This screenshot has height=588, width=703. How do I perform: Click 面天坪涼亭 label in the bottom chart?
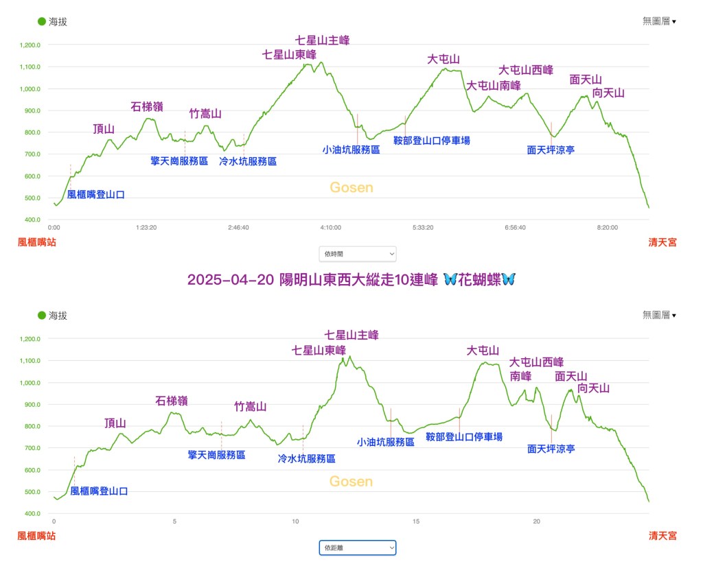(551, 449)
